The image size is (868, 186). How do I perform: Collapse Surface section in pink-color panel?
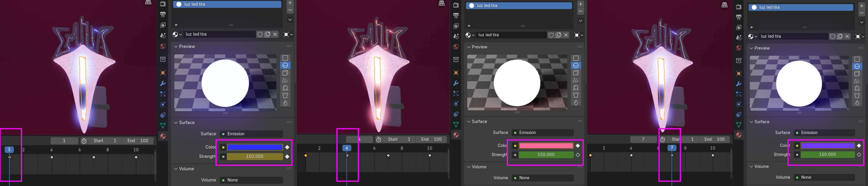point(477,121)
